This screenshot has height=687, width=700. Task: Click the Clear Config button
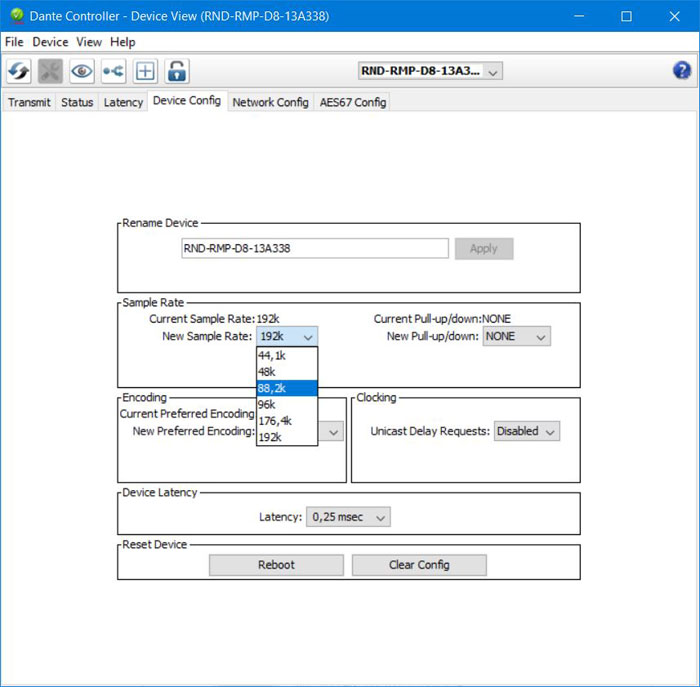click(x=419, y=565)
